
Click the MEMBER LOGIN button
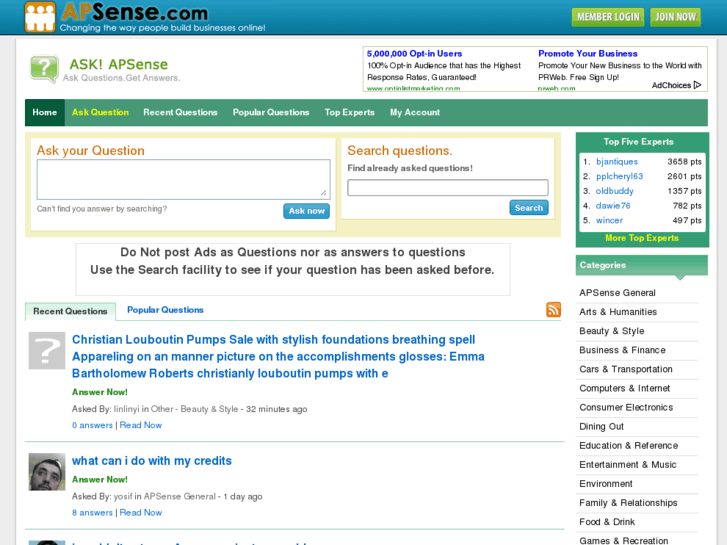(x=608, y=17)
